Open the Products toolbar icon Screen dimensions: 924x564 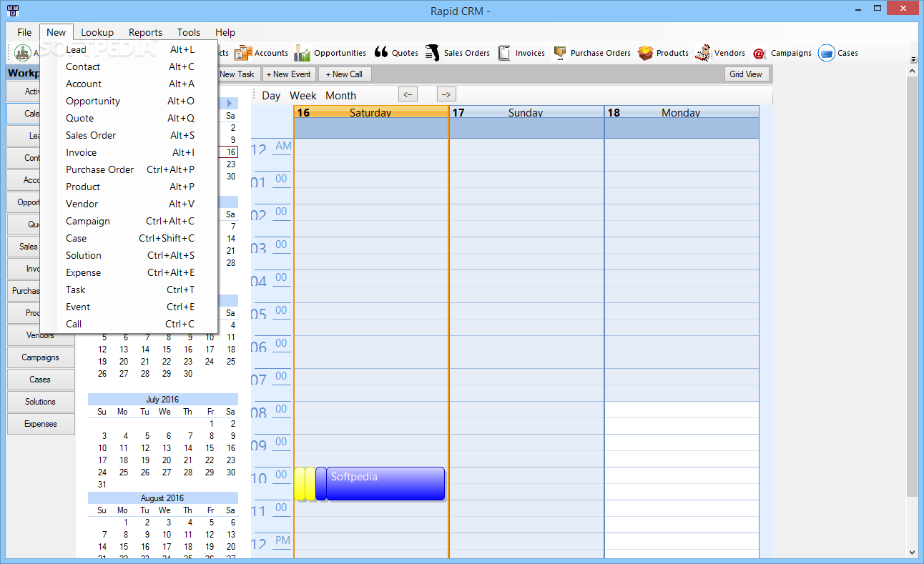coord(663,53)
